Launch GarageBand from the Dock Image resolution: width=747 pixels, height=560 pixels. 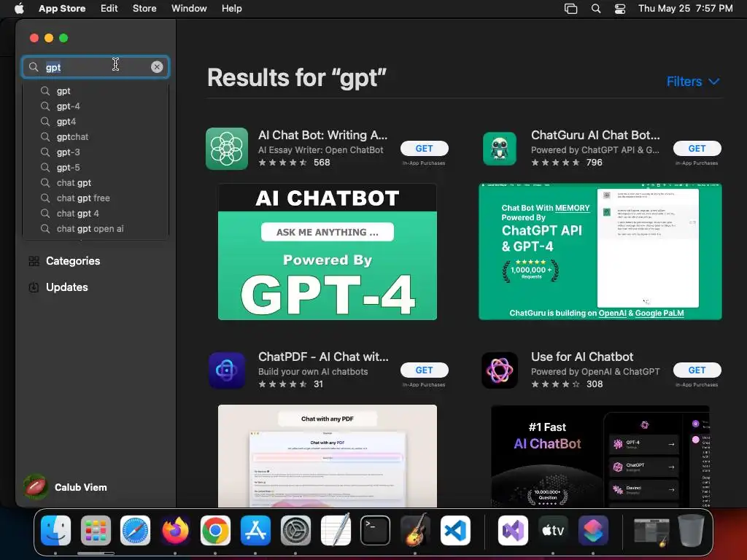pyautogui.click(x=415, y=531)
